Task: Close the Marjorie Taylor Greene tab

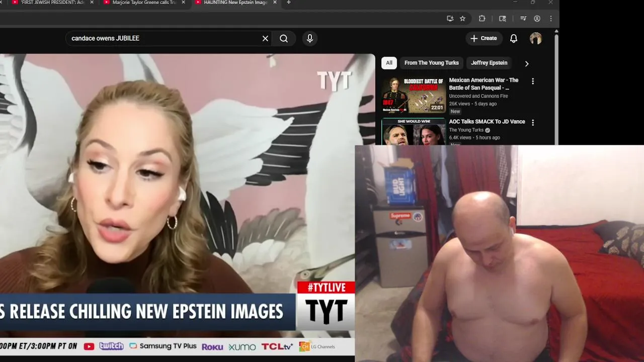Action: (183, 3)
